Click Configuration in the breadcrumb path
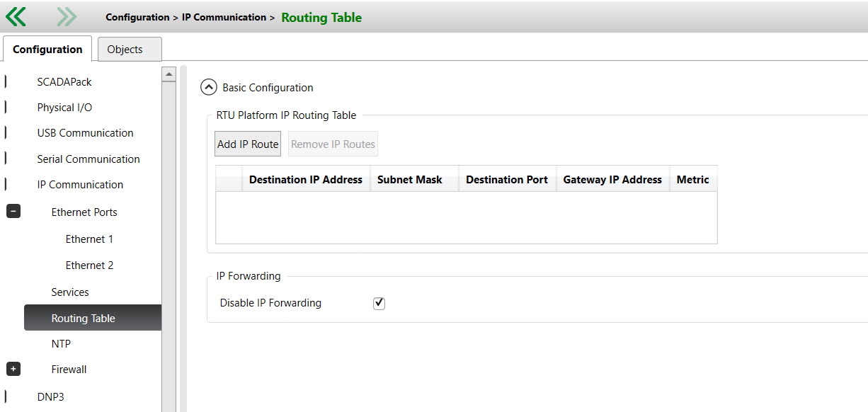Image resolution: width=868 pixels, height=412 pixels. (137, 17)
